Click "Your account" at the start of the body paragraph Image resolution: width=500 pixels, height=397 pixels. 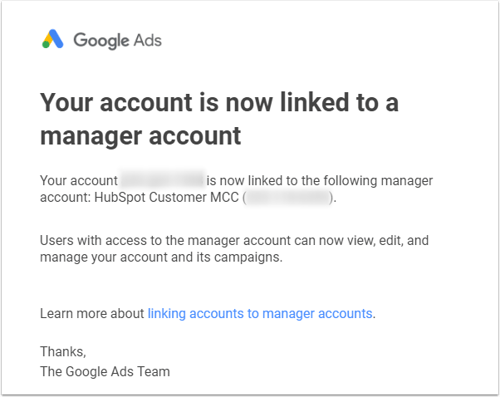point(79,180)
